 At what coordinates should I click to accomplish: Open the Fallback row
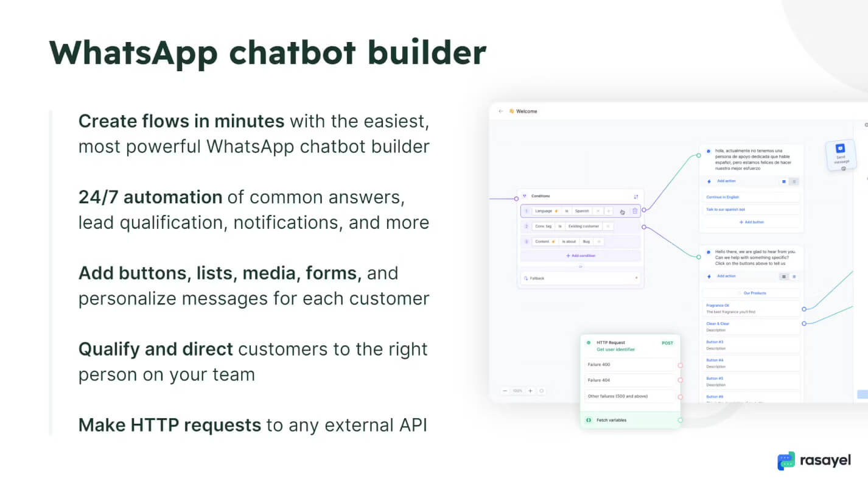[581, 278]
